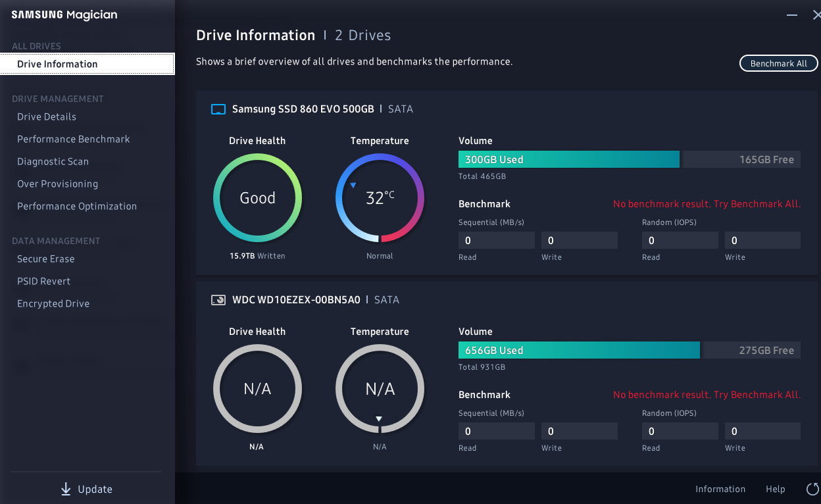Viewport: 821px width, 504px height.
Task: Click the SSD Sequential Read benchmark field
Action: pos(496,239)
